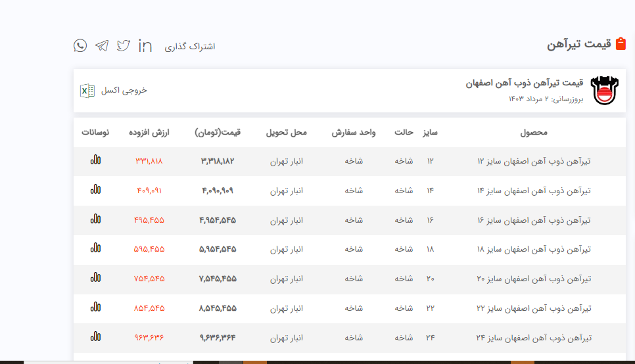This screenshot has height=364, width=635.
Task: Open price fluctuation chart for size 22
Action: coord(96,307)
